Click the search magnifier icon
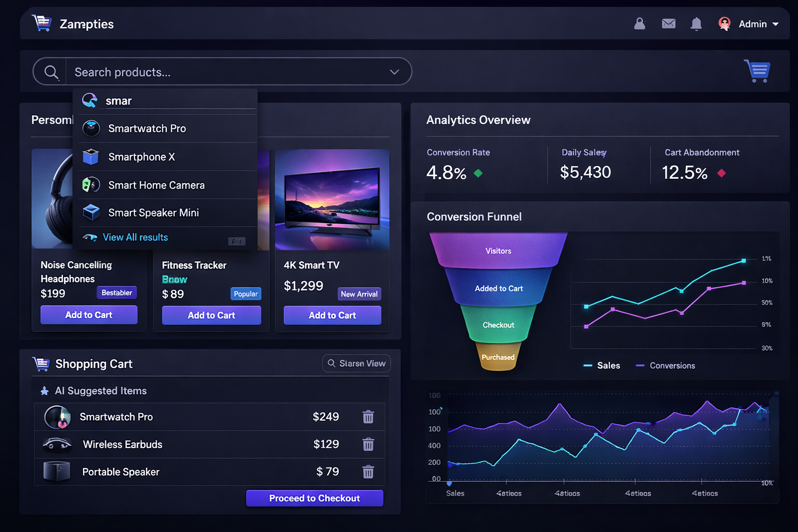798x532 pixels. [x=50, y=71]
